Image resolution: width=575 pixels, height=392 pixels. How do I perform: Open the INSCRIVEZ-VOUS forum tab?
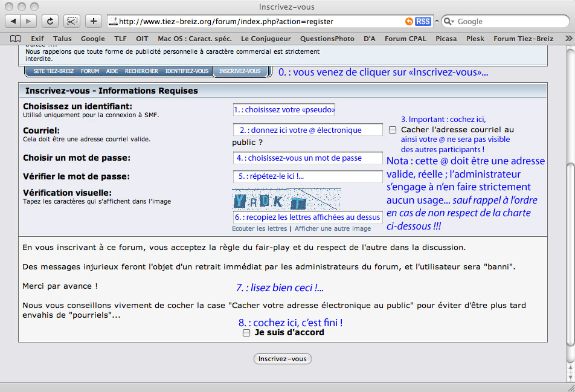(240, 71)
